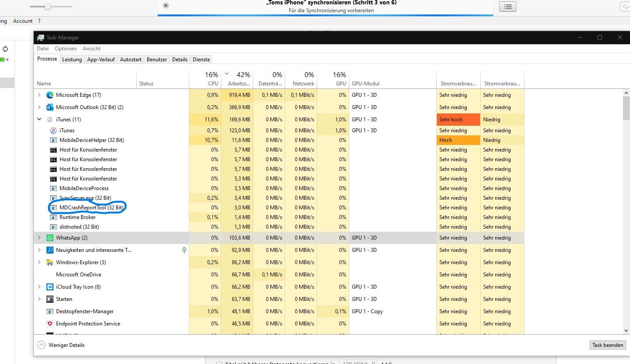The image size is (630, 364).
Task: Click the iTunes (11) group icon
Action: tap(50, 120)
